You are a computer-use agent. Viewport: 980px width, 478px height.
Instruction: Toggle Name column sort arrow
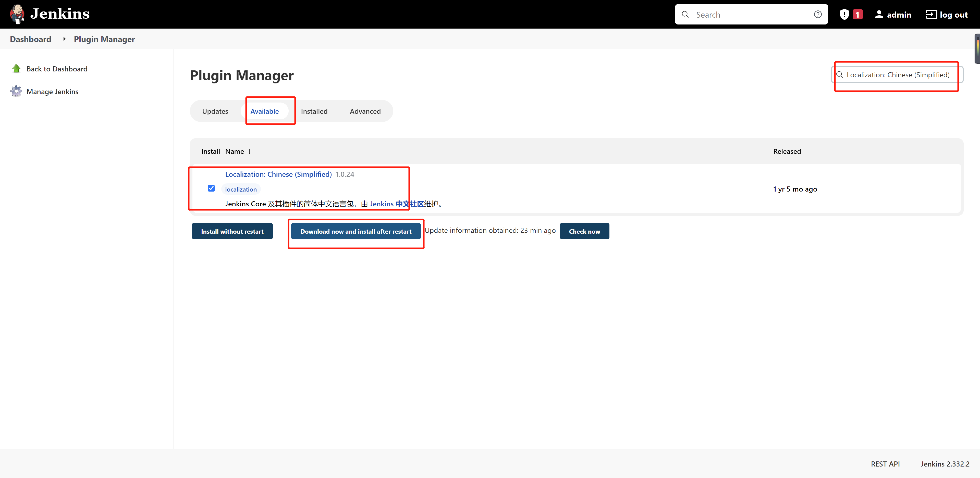[x=249, y=151]
